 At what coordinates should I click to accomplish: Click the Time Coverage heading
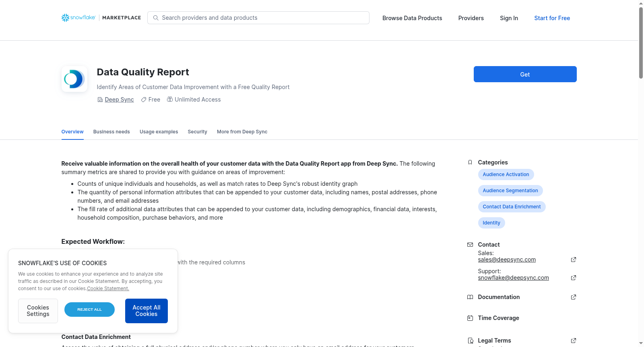coord(498,318)
